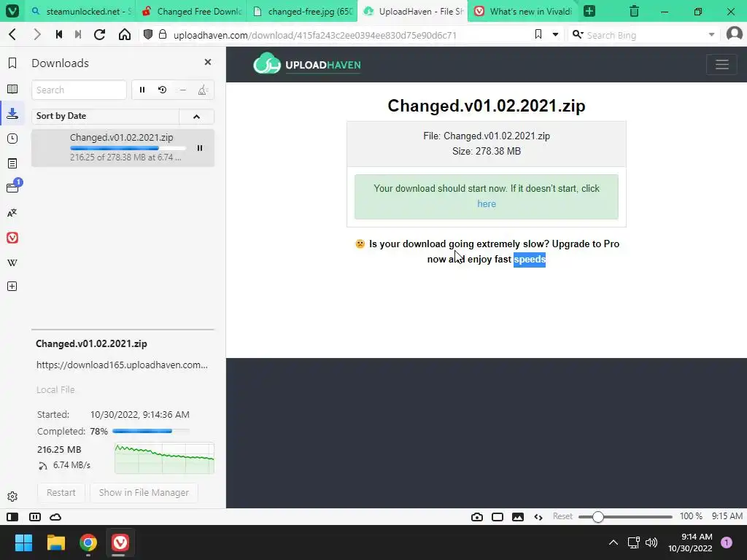Open the tracker blocker shield icon
747x560 pixels.
tap(148, 34)
